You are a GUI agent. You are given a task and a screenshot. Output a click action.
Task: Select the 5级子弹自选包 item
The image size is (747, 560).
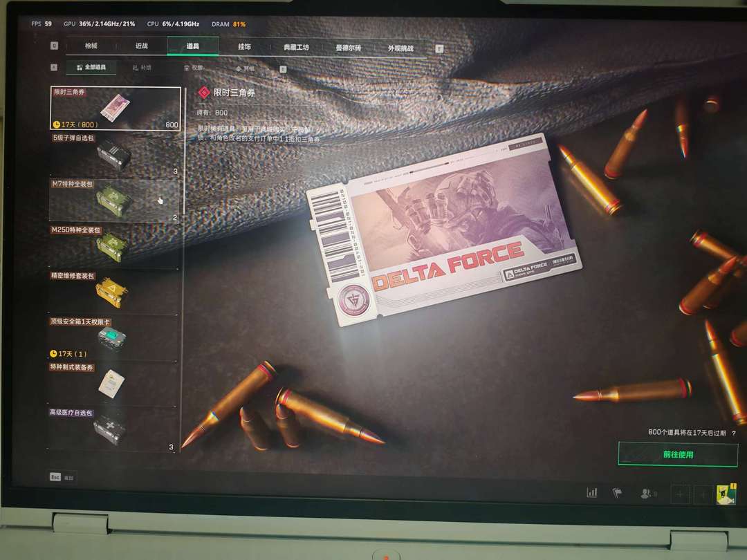(114, 155)
